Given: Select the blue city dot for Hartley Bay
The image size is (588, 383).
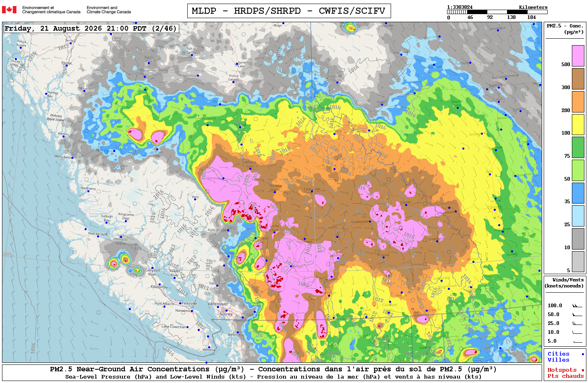Looking at the screenshot, I should point(46,94).
